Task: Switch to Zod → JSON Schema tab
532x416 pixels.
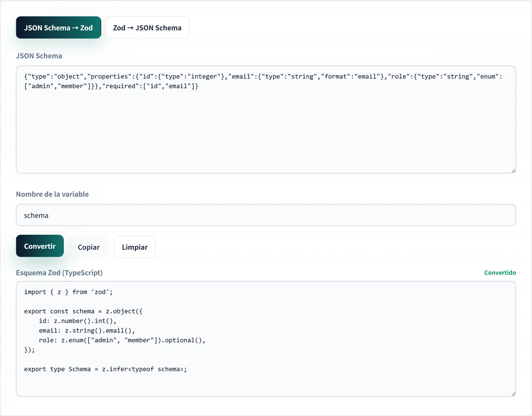Action: pyautogui.click(x=147, y=28)
